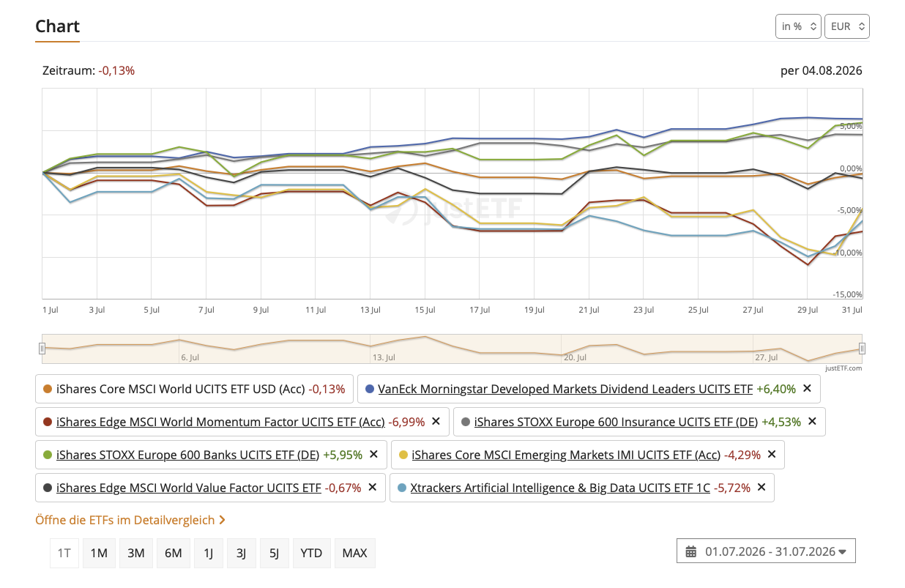
Task: Click the orange iShares Core MSCI World color dot
Action: point(48,389)
